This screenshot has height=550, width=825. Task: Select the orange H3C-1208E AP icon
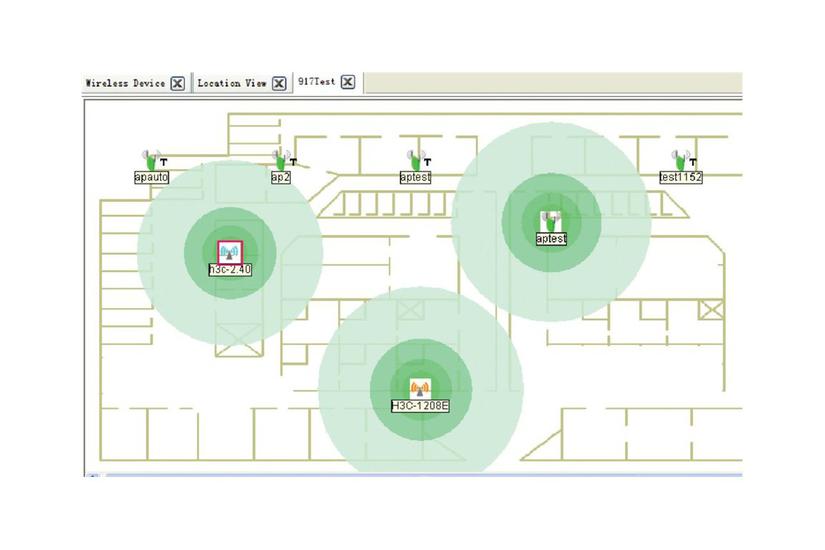point(420,389)
